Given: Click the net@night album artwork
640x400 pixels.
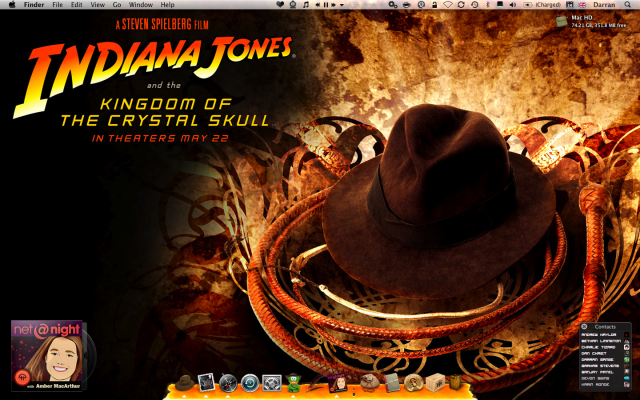Looking at the screenshot, I should click(x=46, y=356).
